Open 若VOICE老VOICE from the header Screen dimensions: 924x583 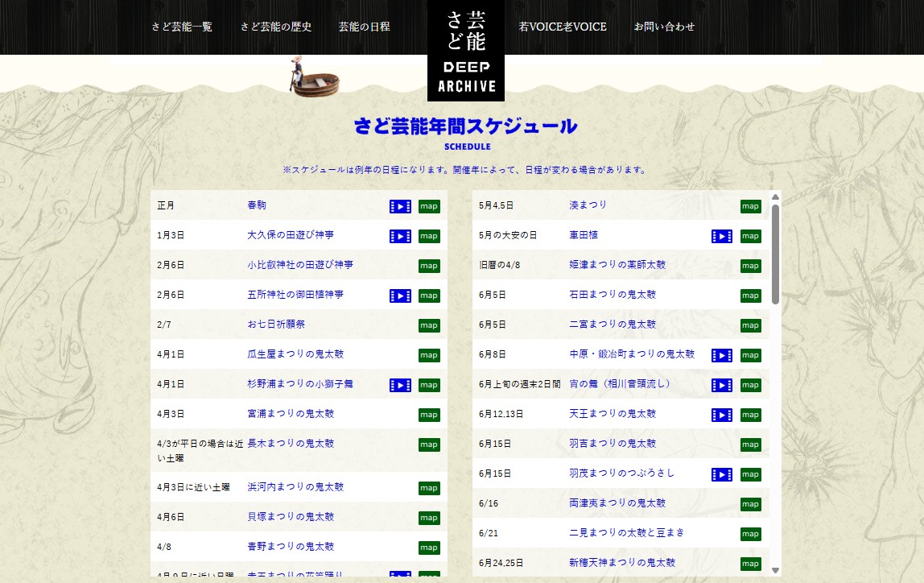click(563, 27)
